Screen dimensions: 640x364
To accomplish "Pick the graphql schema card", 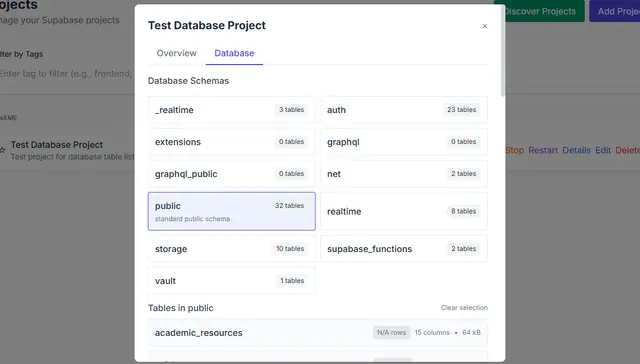I will pos(404,142).
